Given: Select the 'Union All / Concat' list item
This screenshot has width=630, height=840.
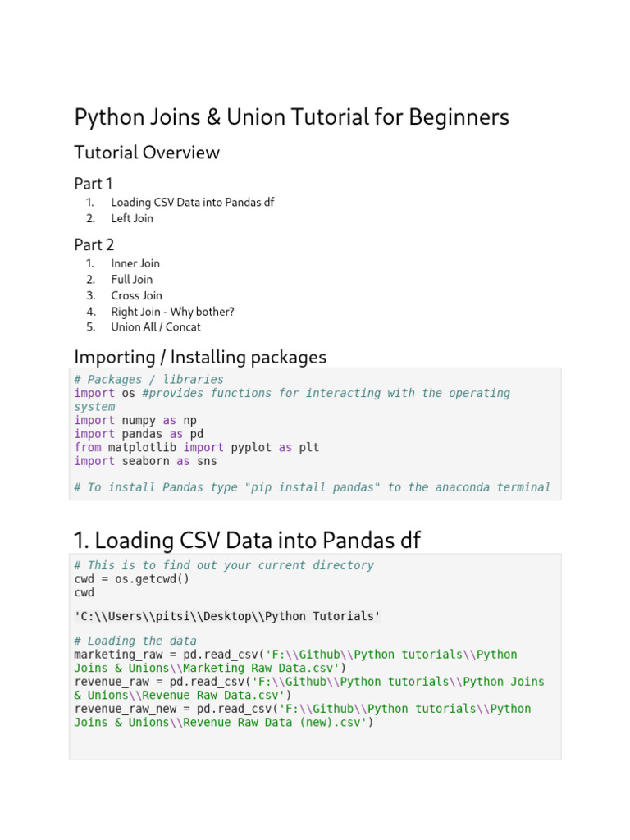Looking at the screenshot, I should (x=156, y=327).
